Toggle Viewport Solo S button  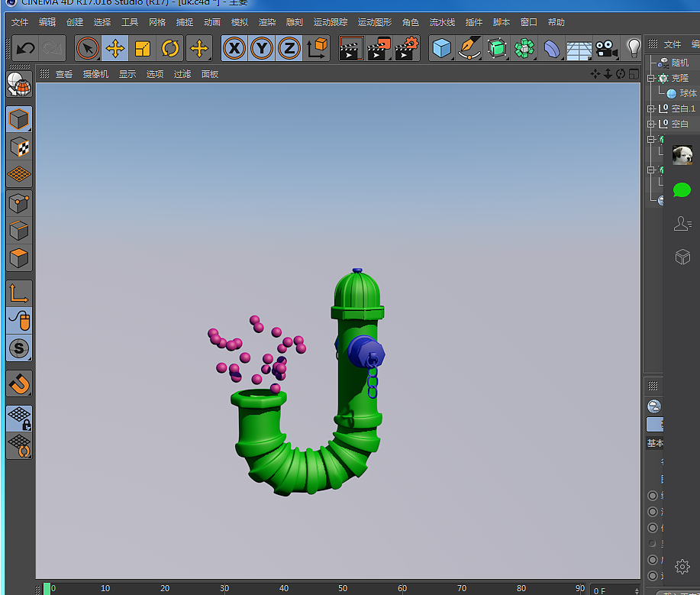[19, 348]
